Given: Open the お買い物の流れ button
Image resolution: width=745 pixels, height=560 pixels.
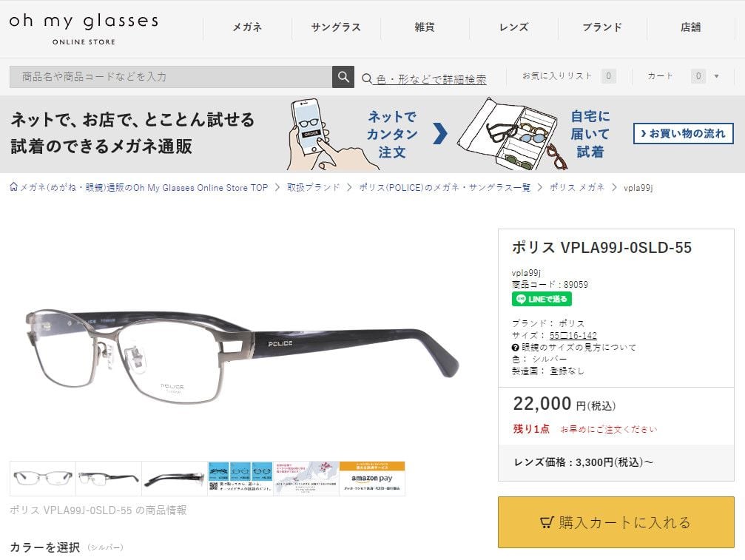Looking at the screenshot, I should (x=684, y=133).
